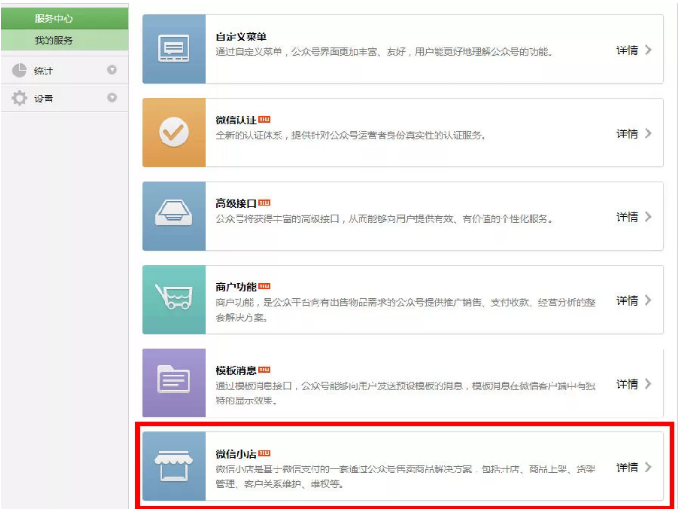Open the 设置 sidebar menu item
This screenshot has height=514, width=682.
pyautogui.click(x=64, y=98)
